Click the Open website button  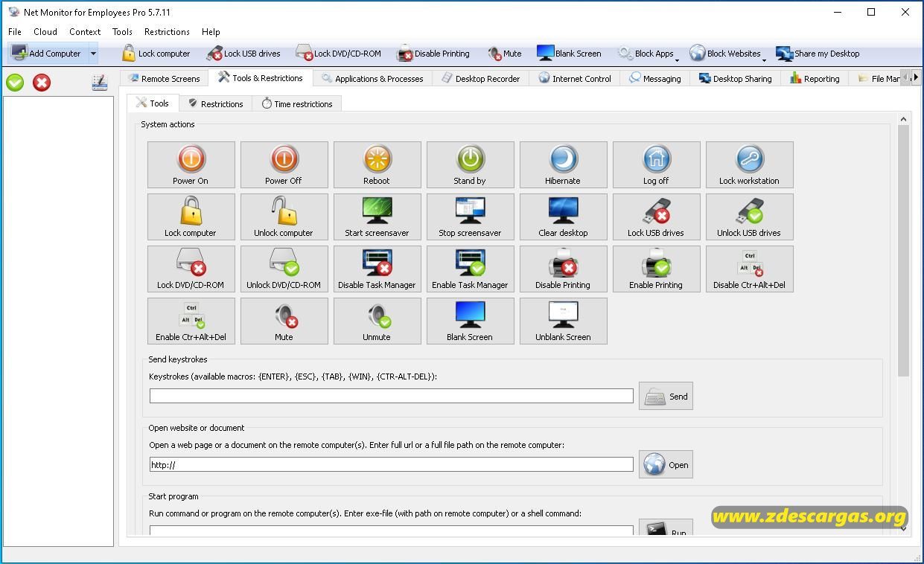point(666,465)
